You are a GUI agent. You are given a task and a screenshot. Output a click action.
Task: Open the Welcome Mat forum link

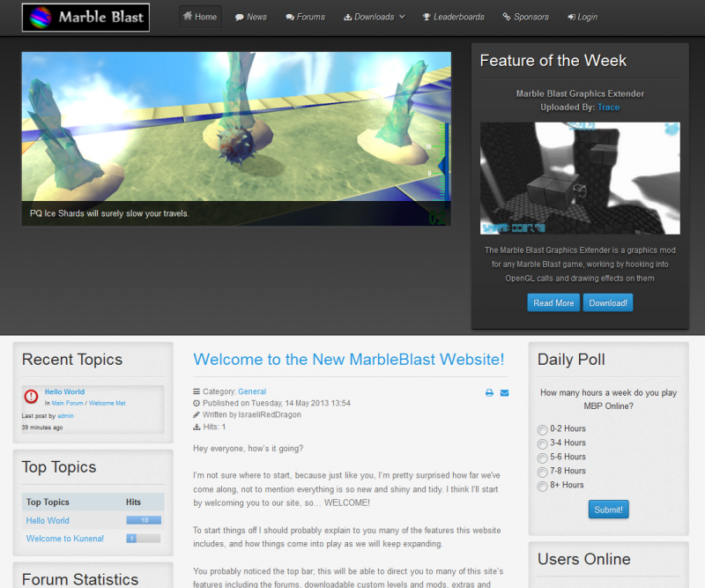click(107, 403)
